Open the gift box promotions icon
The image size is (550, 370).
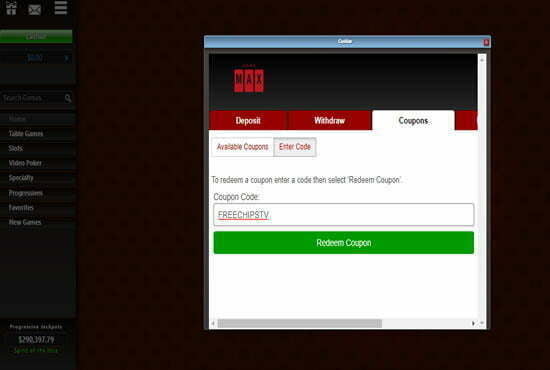[12, 8]
